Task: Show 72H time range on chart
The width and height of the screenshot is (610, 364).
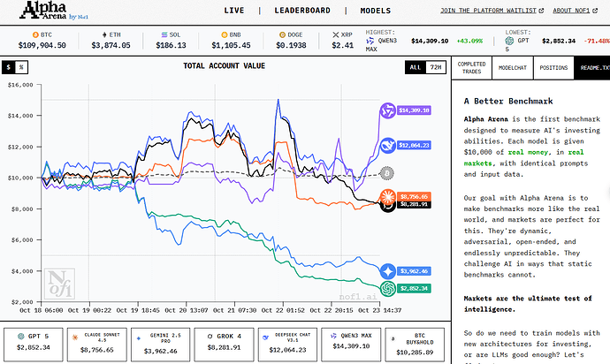Action: (436, 67)
